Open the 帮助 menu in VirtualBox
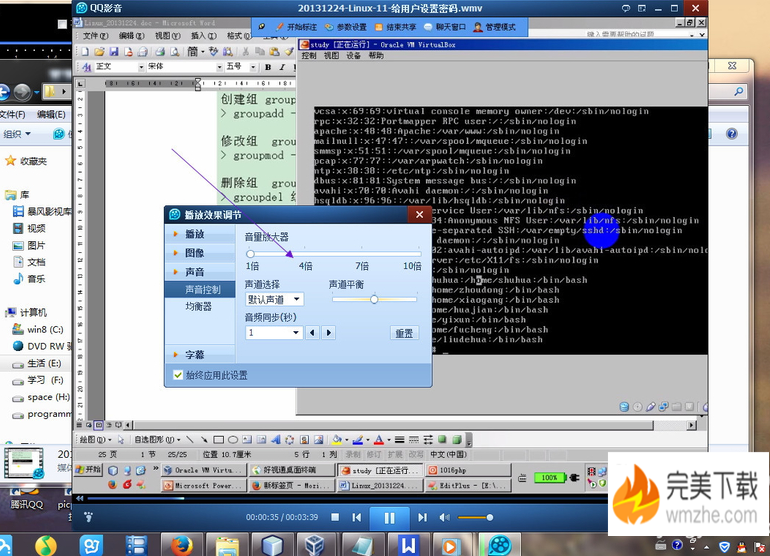 [x=376, y=56]
